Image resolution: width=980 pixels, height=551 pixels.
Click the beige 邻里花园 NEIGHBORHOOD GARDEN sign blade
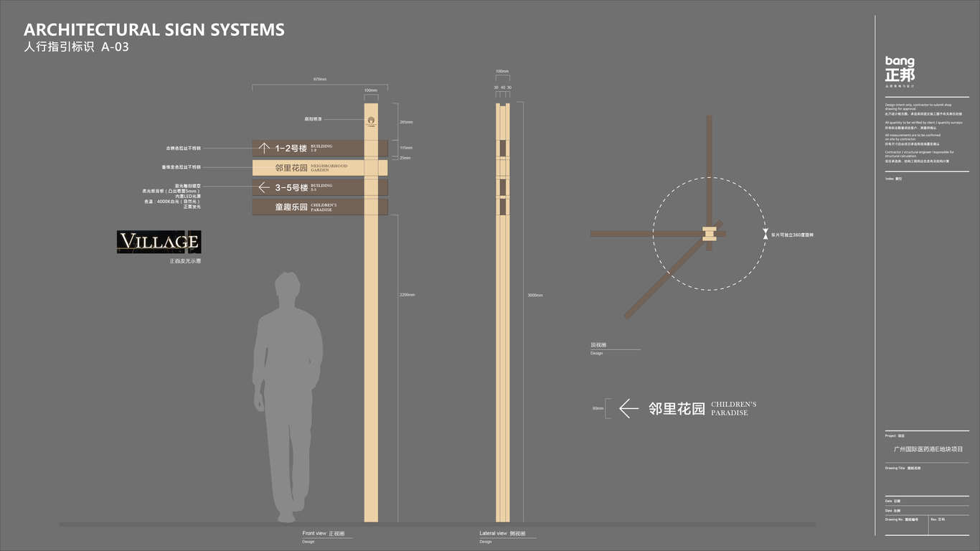(320, 168)
